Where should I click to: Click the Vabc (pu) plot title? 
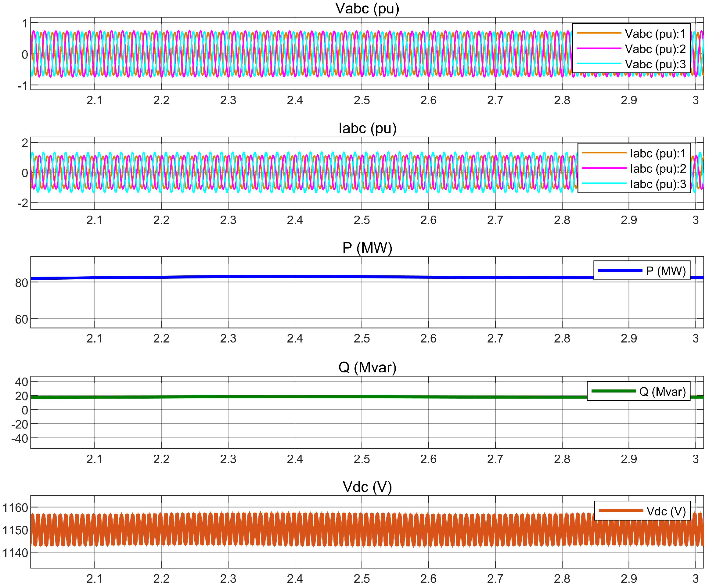(x=367, y=9)
